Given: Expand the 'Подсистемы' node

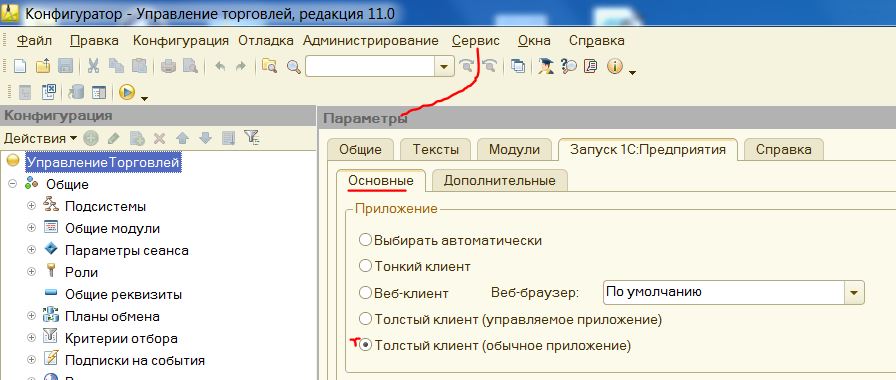Looking at the screenshot, I should (x=31, y=206).
